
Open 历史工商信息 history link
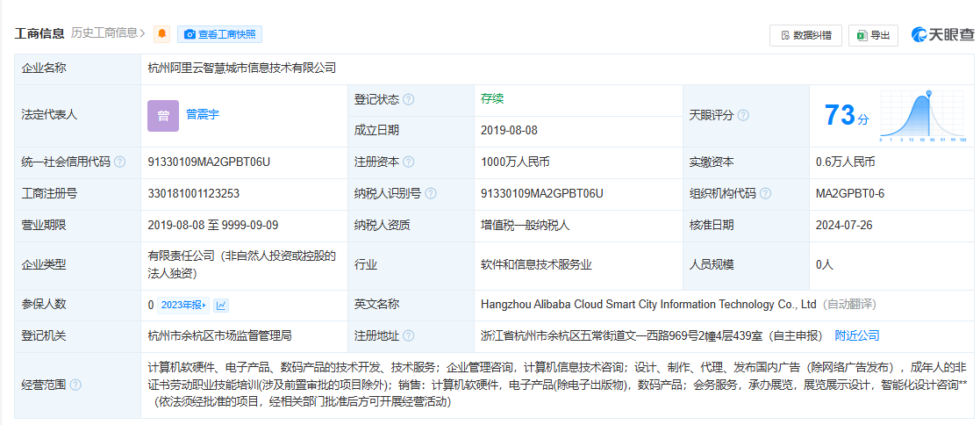[108, 33]
